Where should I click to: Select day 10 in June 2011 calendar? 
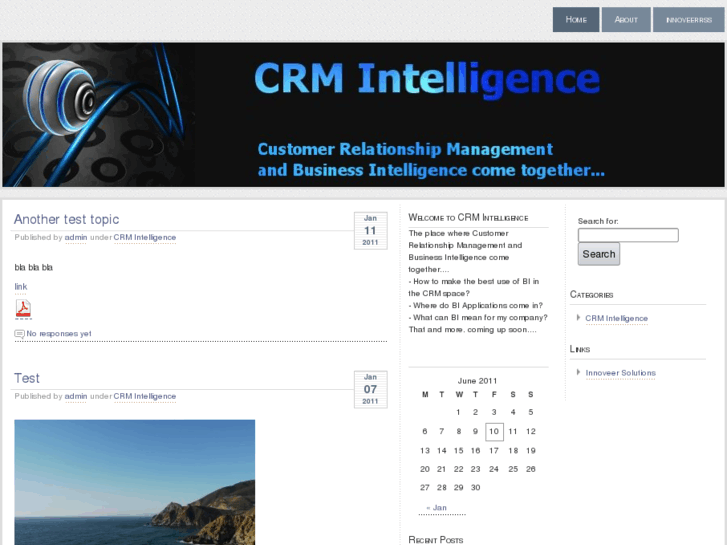[x=494, y=432]
